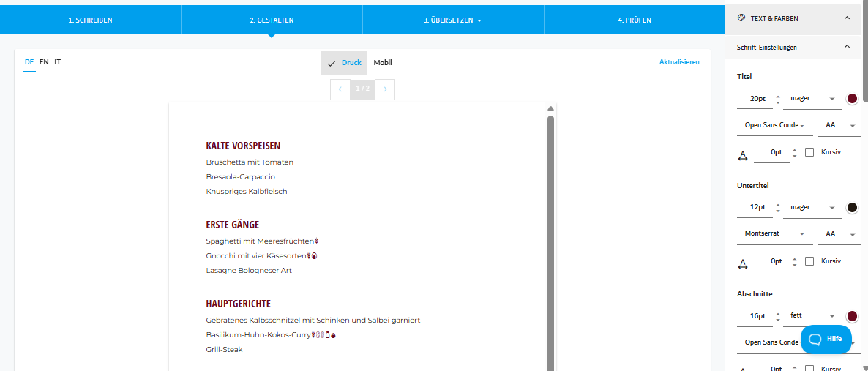
Task: Switch preview language to DE
Action: pyautogui.click(x=29, y=62)
